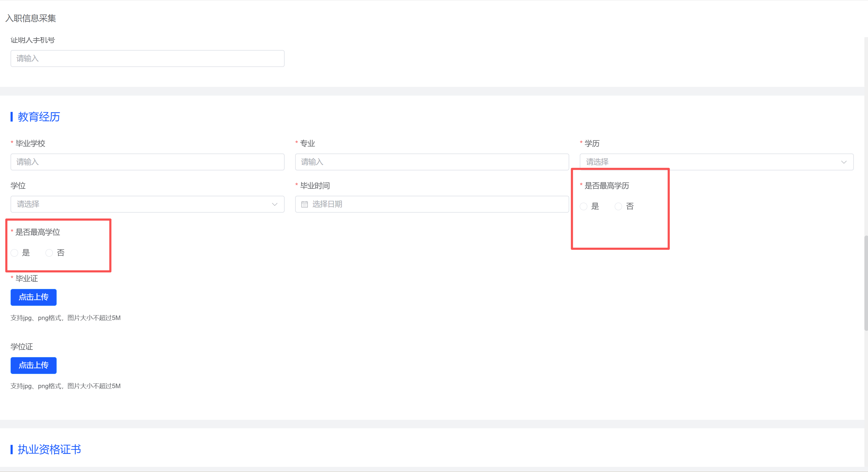
Task: Click the 教育经历 section heading
Action: (39, 117)
